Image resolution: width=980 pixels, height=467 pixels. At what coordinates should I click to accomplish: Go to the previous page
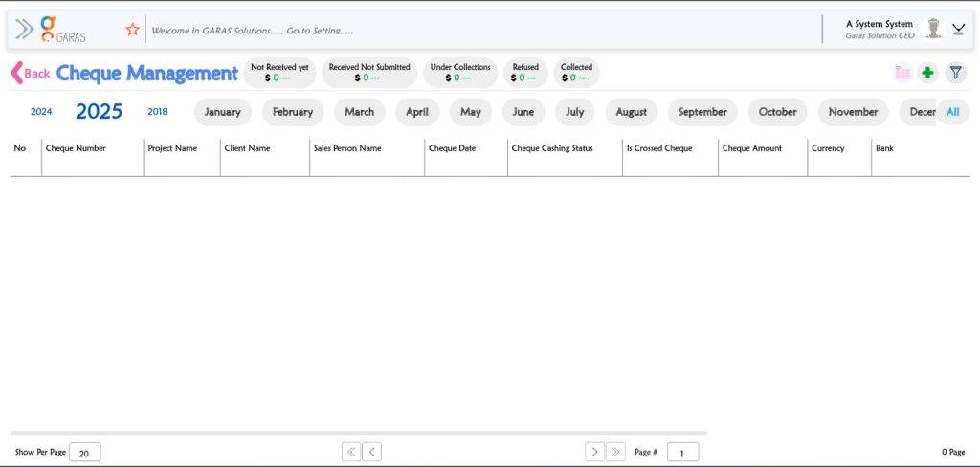click(x=372, y=452)
